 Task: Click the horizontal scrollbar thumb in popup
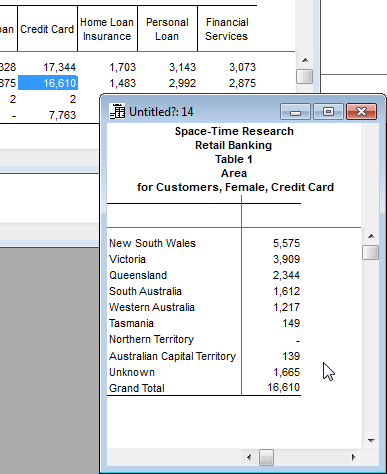click(x=266, y=457)
